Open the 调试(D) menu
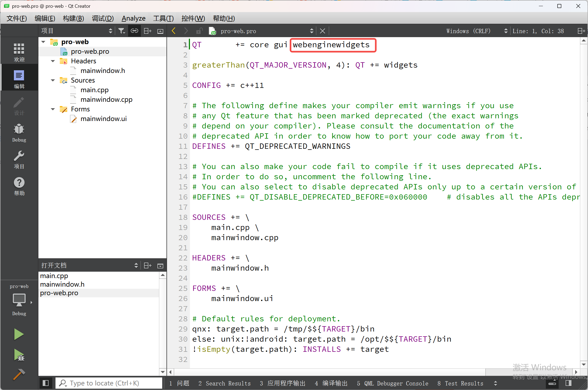The height and width of the screenshot is (390, 588). (103, 18)
